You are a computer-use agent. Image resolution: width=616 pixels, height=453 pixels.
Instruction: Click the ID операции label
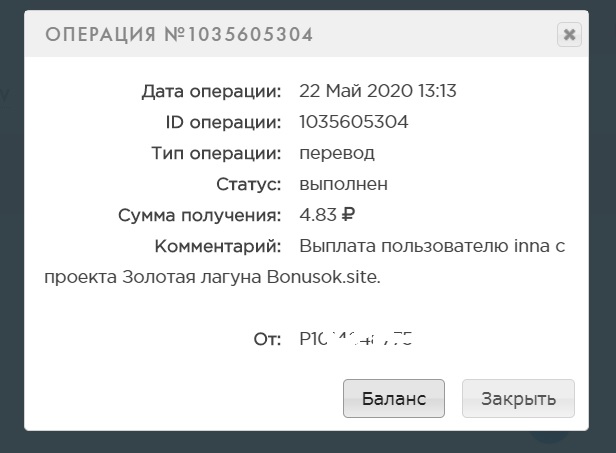tap(222, 122)
